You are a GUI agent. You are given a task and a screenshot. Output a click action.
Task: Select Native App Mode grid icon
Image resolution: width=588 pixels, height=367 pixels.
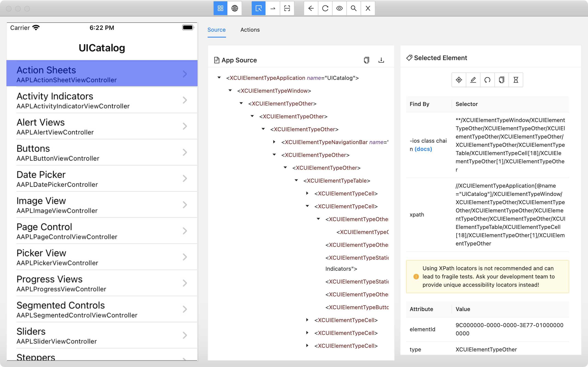coord(220,8)
